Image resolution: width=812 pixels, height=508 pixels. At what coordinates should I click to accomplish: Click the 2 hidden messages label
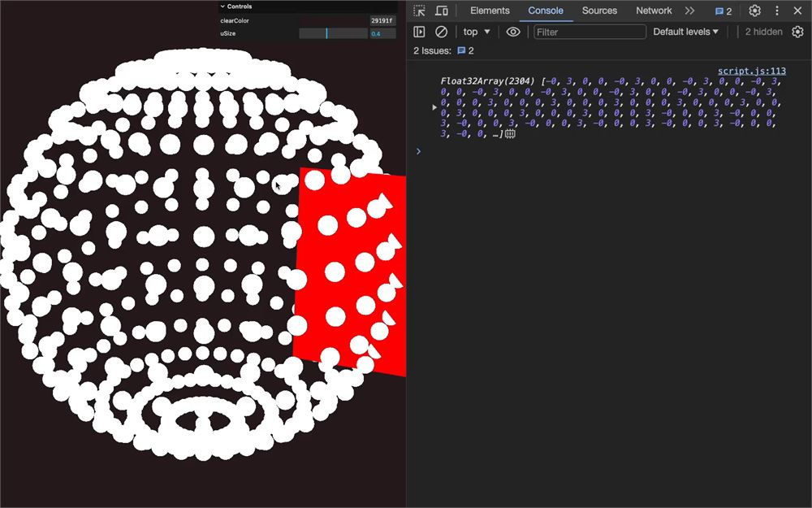[x=764, y=33]
